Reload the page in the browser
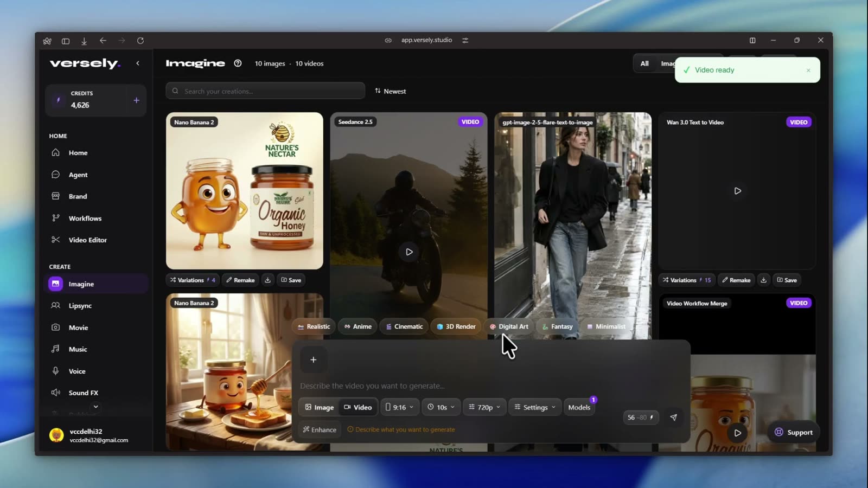 click(x=140, y=41)
